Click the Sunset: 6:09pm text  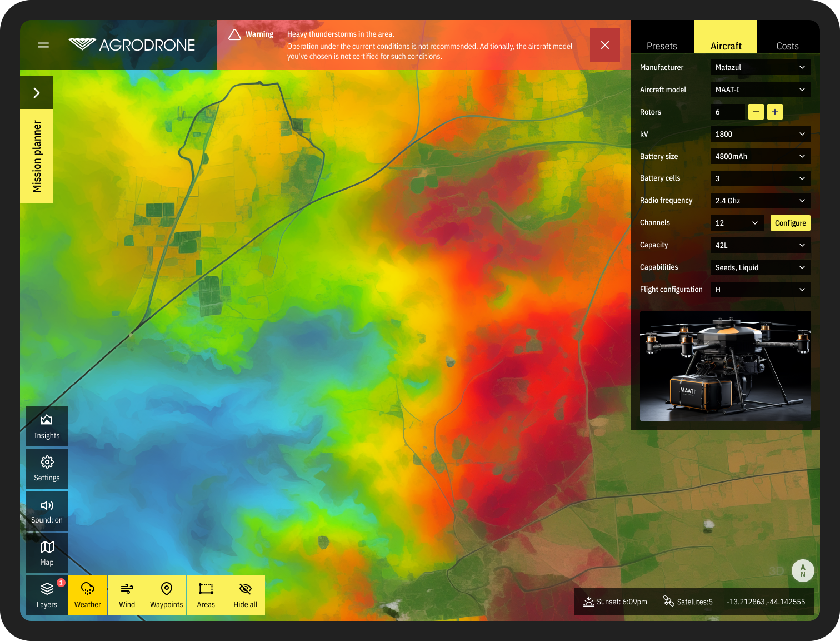[x=622, y=602]
